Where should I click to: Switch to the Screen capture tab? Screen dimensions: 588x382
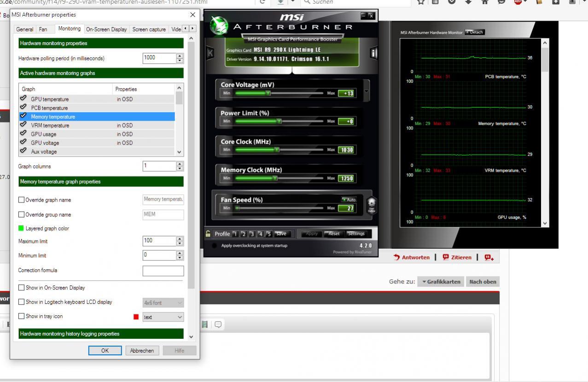[149, 29]
